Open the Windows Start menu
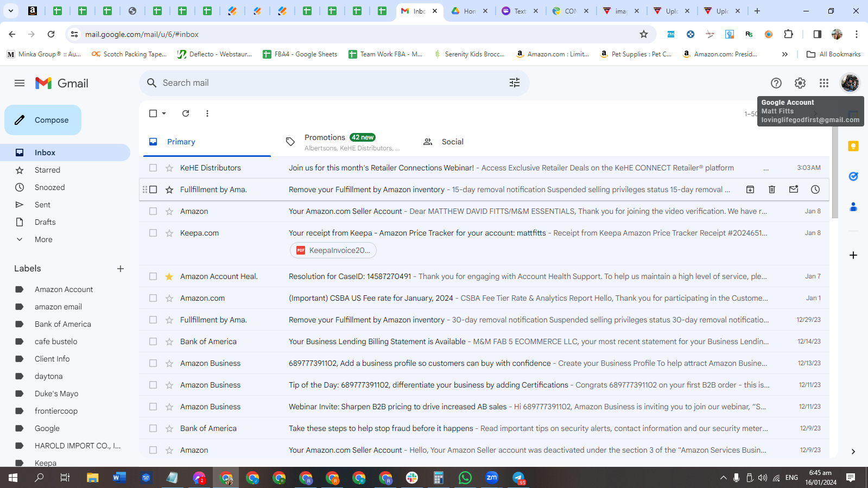 (13, 478)
